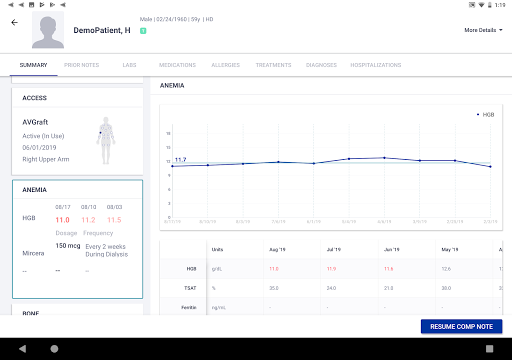
Task: Tap the Android recent apps square
Action: pos(489,349)
